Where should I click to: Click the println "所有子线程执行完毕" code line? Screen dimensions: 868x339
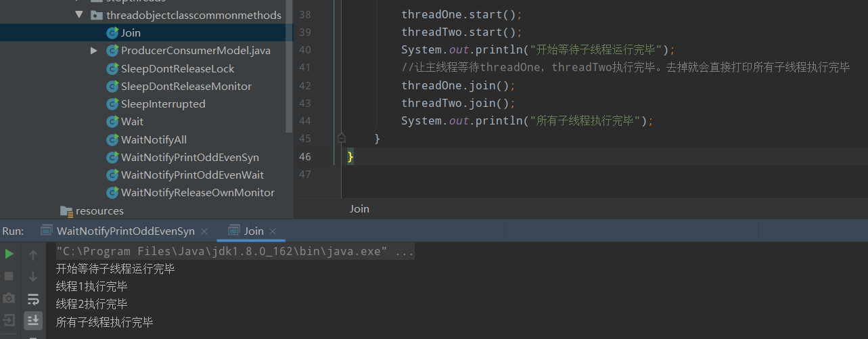tap(528, 120)
